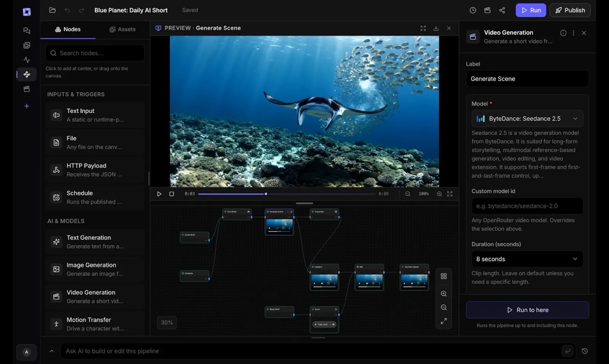Open Video Generation info icon

click(x=563, y=33)
